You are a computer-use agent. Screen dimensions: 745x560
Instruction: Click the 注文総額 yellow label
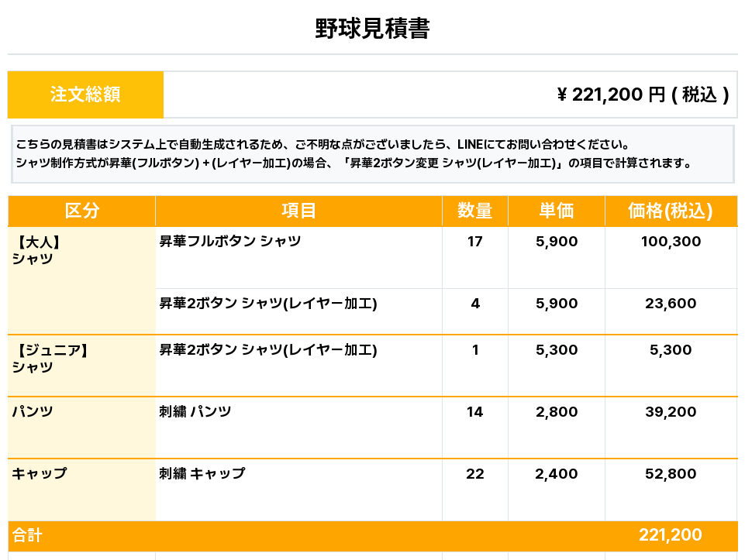[85, 94]
